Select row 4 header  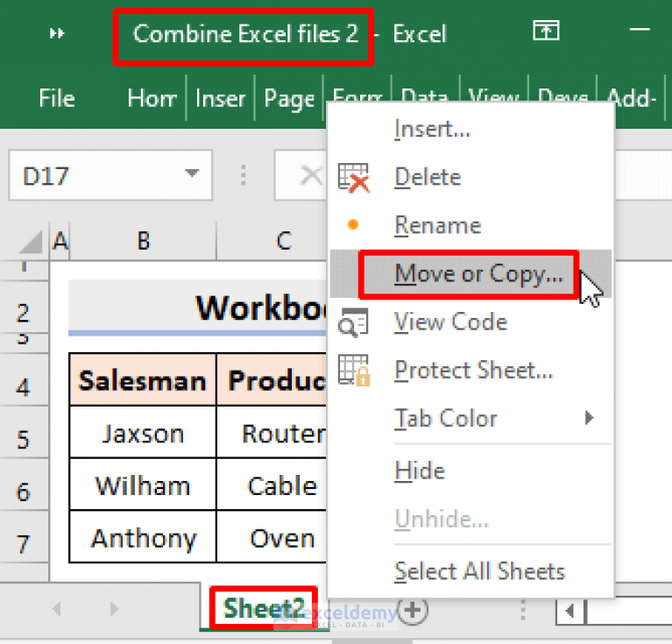tap(24, 379)
